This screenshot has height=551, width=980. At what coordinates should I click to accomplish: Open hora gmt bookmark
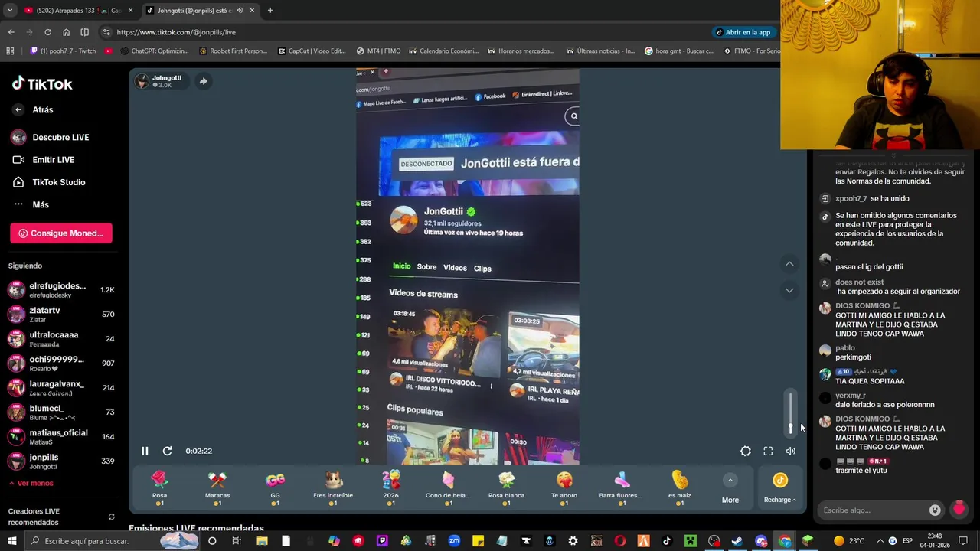[679, 51]
